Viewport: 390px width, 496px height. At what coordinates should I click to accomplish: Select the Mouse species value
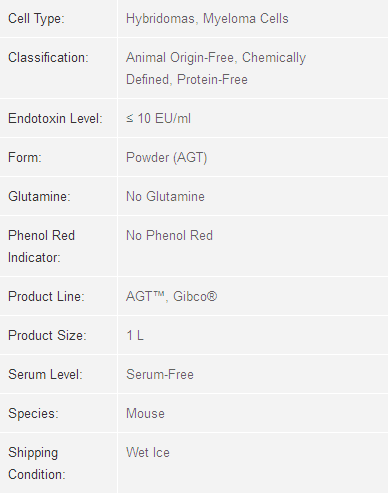[x=145, y=413]
